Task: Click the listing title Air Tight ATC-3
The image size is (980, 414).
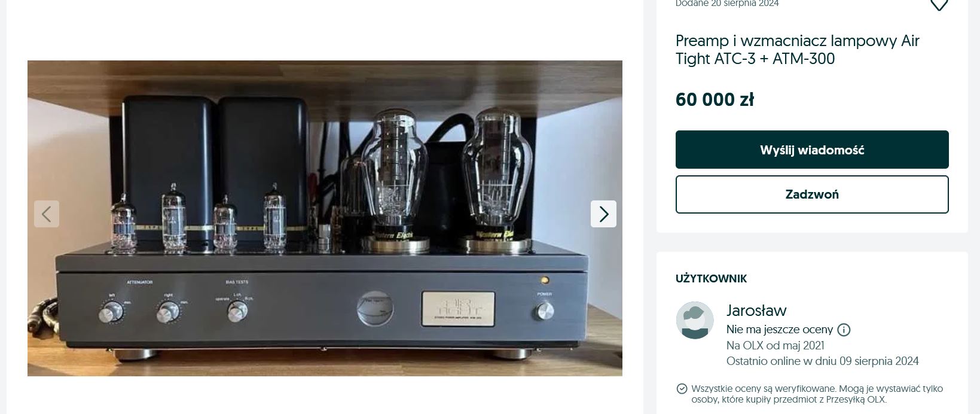Action: click(797, 50)
